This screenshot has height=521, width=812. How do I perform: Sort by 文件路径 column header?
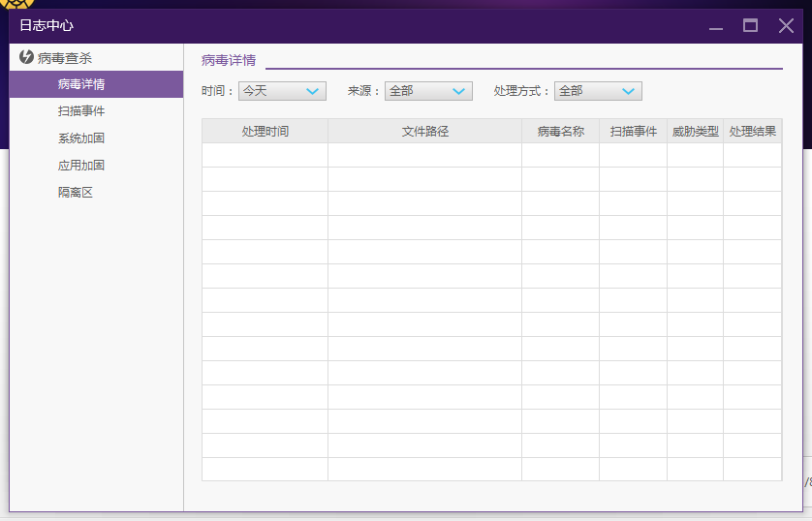(424, 132)
